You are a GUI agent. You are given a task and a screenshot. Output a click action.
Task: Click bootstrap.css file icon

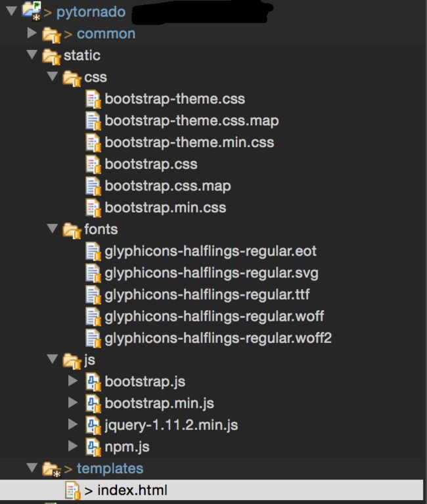pyautogui.click(x=93, y=164)
